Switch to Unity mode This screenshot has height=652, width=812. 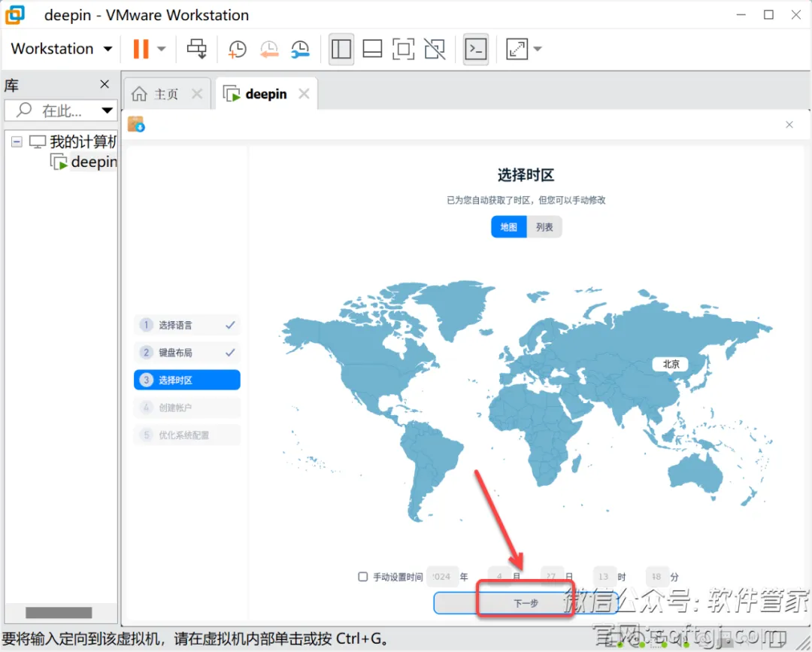[435, 49]
